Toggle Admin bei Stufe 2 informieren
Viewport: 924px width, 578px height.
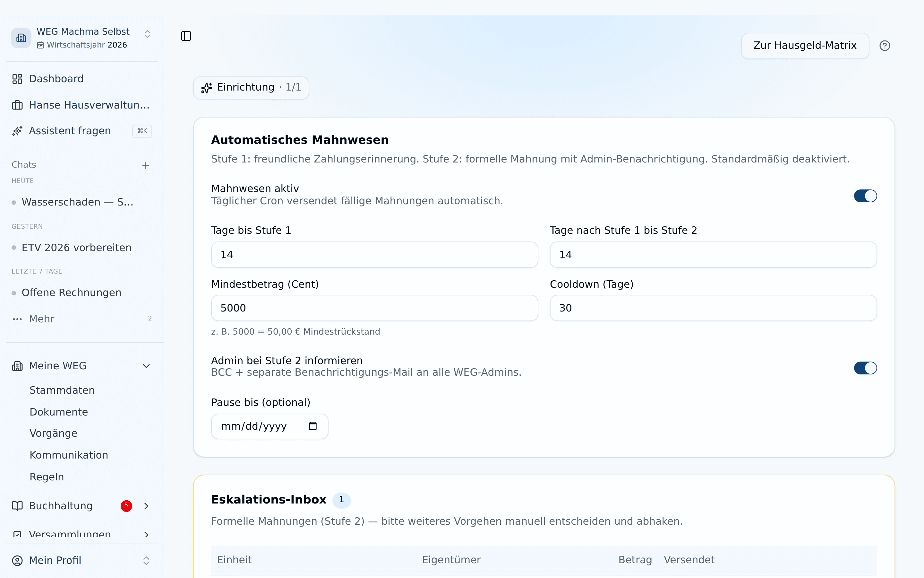(x=865, y=368)
